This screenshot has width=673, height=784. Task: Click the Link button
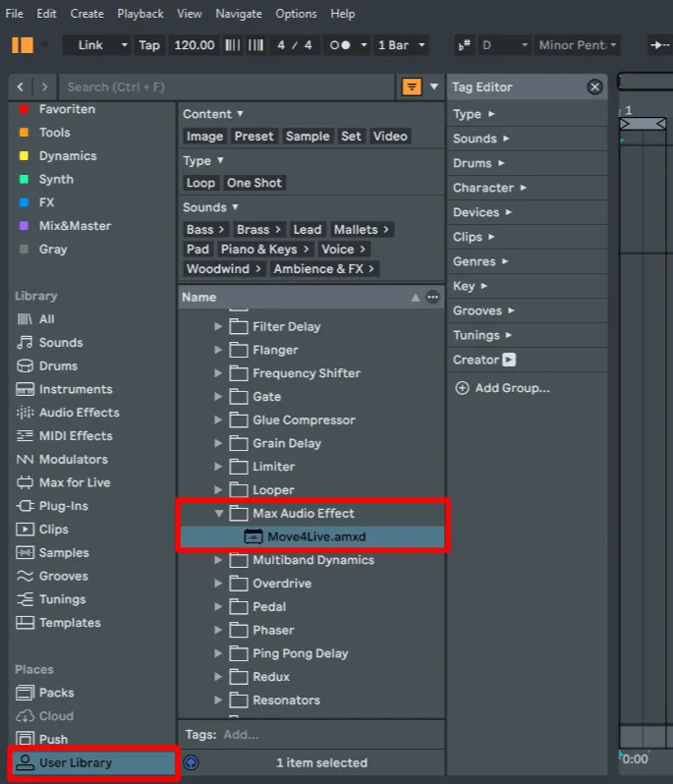pos(90,45)
